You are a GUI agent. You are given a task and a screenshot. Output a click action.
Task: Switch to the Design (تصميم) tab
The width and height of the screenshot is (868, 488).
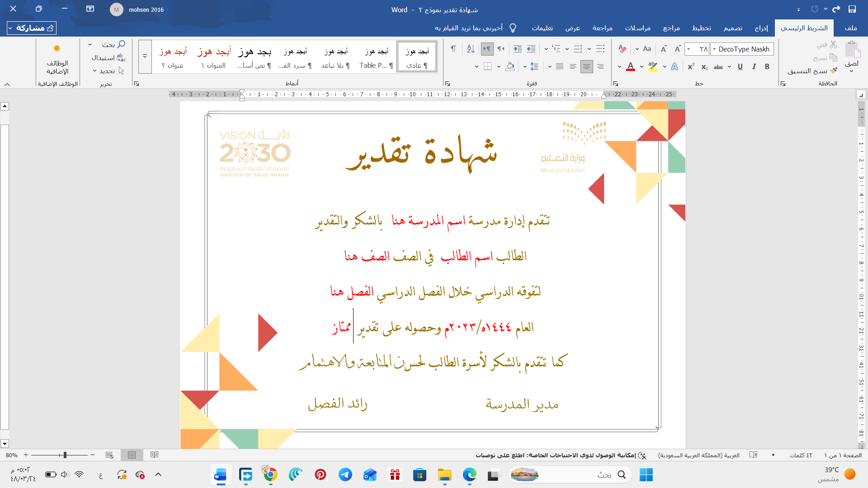click(x=733, y=28)
